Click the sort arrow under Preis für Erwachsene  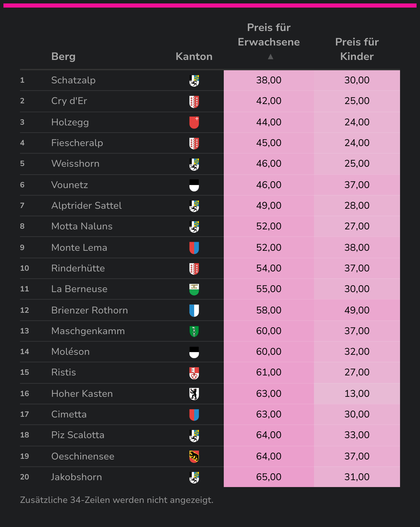(271, 56)
